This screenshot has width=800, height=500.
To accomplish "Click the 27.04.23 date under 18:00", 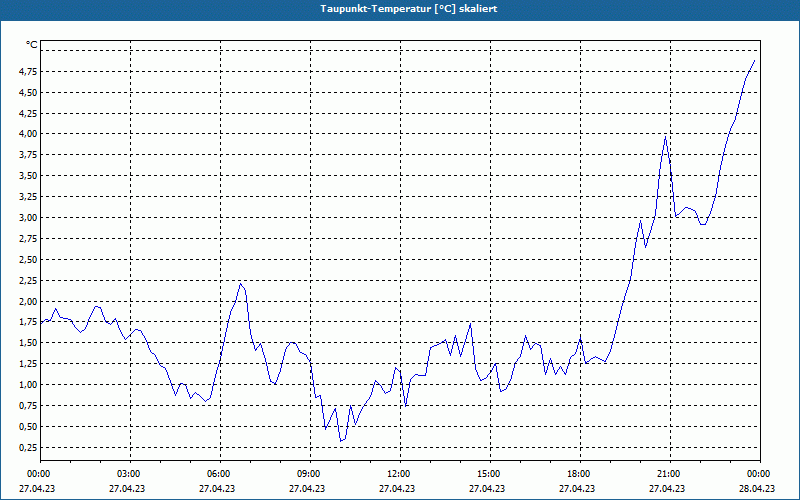I will 578,488.
